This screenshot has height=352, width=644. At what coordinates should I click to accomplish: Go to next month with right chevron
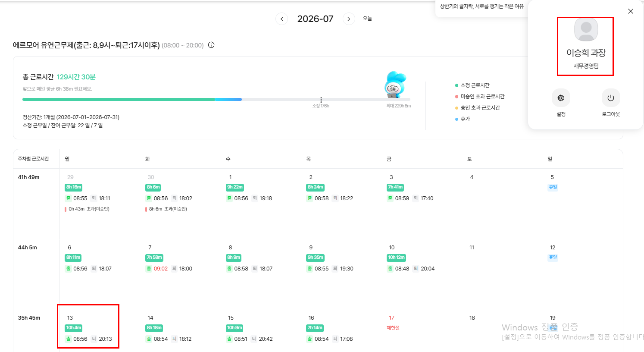click(349, 19)
